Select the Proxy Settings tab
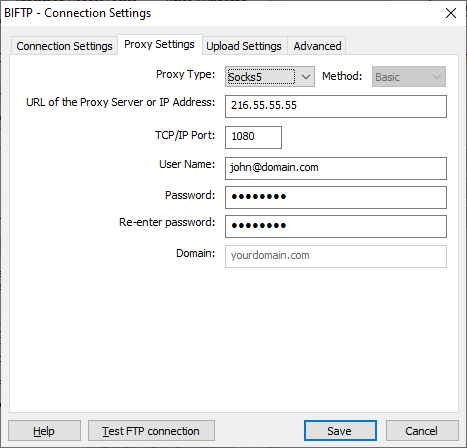The width and height of the screenshot is (467, 448). click(x=159, y=44)
